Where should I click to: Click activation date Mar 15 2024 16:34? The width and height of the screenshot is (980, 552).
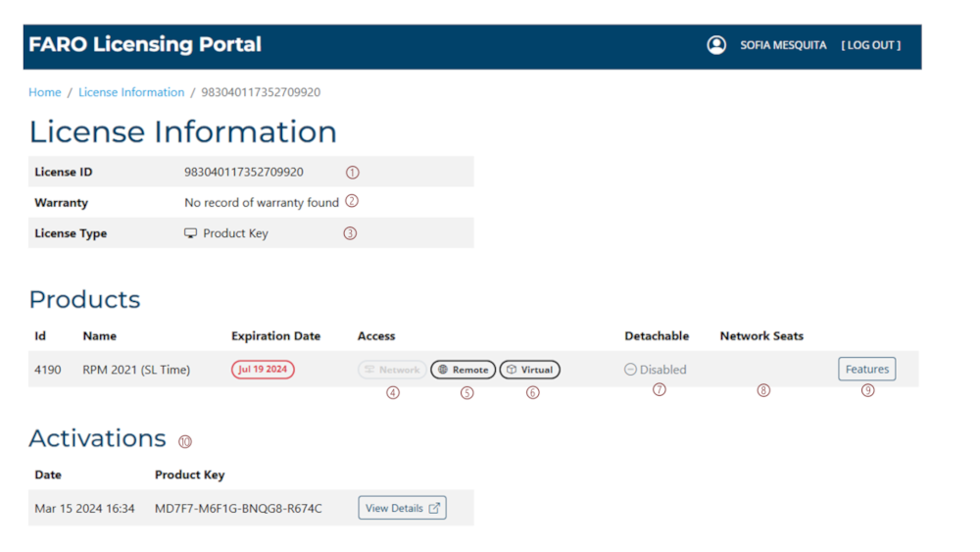[x=84, y=508]
